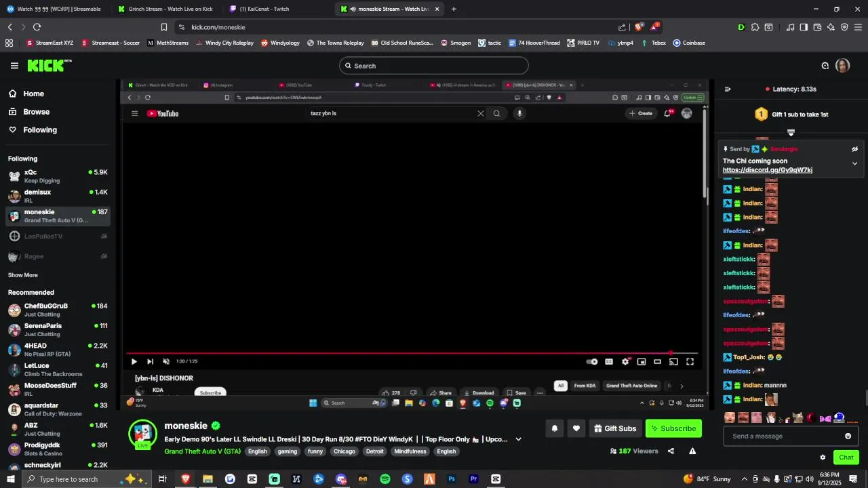Open Brave VPN shield icon
The width and height of the screenshot is (868, 488).
[x=844, y=27]
